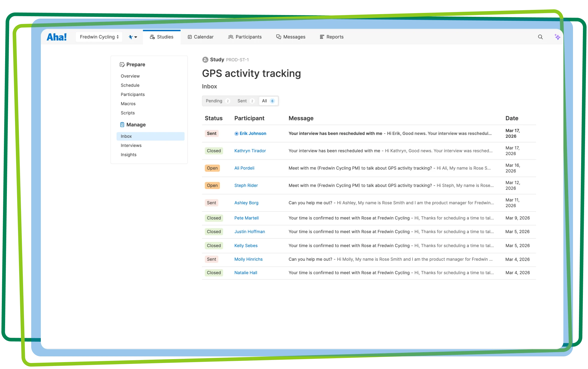Click the Prepare section pencil icon
Image resolution: width=588 pixels, height=369 pixels.
tap(122, 64)
